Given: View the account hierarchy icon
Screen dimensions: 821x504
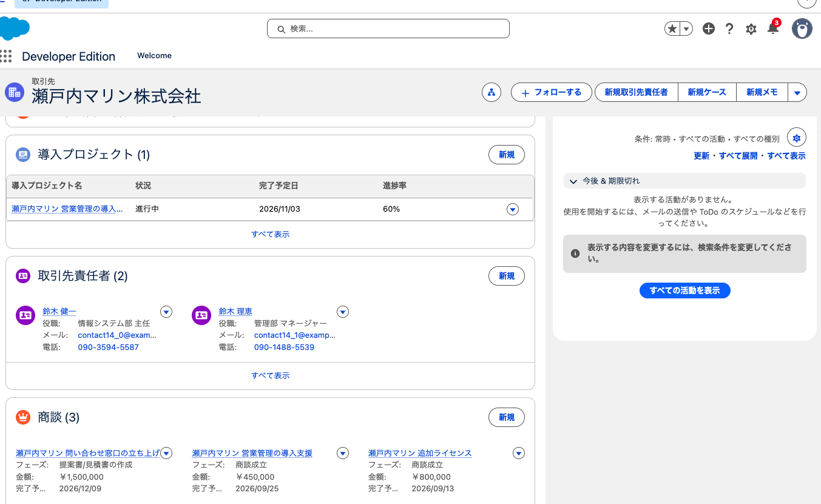Looking at the screenshot, I should 492,92.
